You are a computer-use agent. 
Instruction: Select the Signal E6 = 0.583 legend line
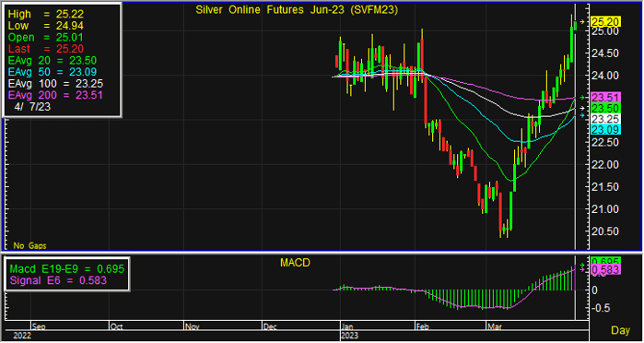[x=58, y=281]
